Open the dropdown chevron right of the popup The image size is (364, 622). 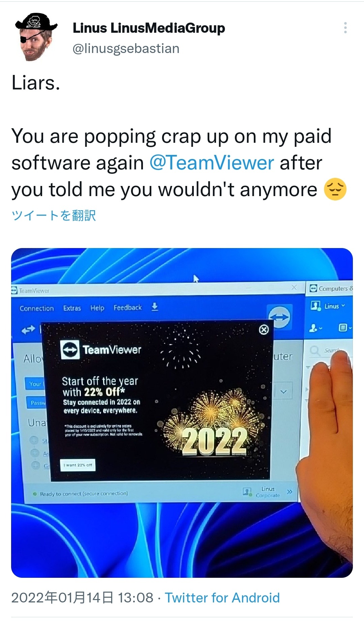283,392
